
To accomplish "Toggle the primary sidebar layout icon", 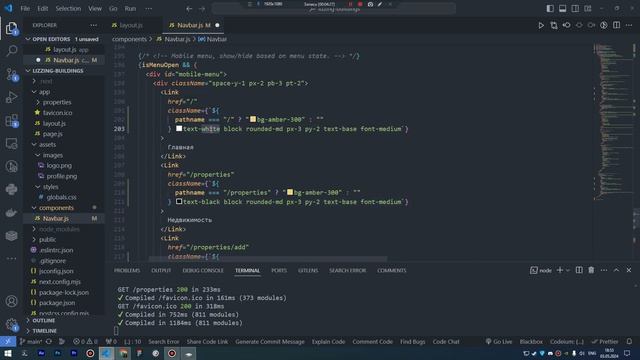I will click(550, 8).
